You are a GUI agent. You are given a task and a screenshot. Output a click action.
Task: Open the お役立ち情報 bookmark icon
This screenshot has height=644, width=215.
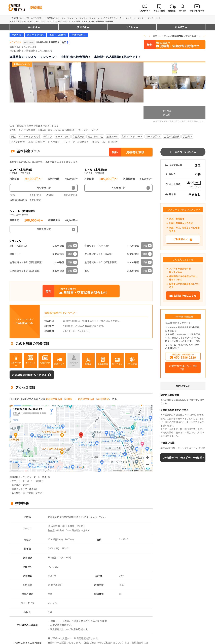pos(159,8)
